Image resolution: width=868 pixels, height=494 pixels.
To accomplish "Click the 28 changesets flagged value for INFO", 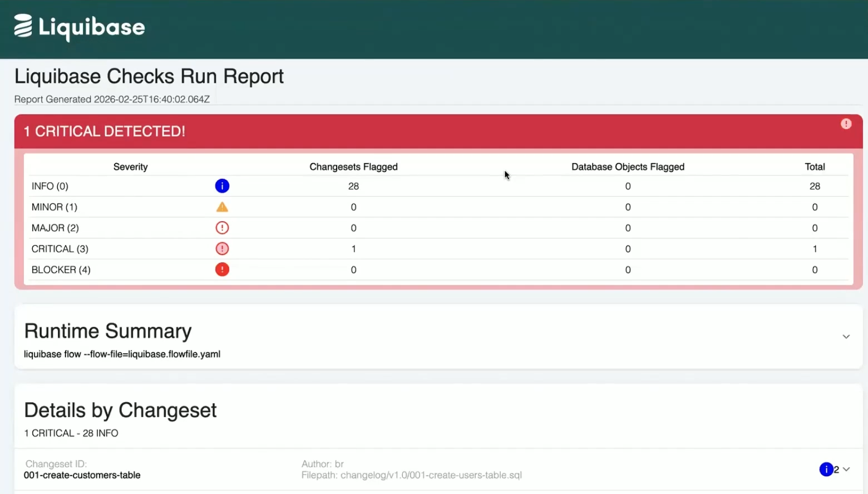I will tap(353, 186).
